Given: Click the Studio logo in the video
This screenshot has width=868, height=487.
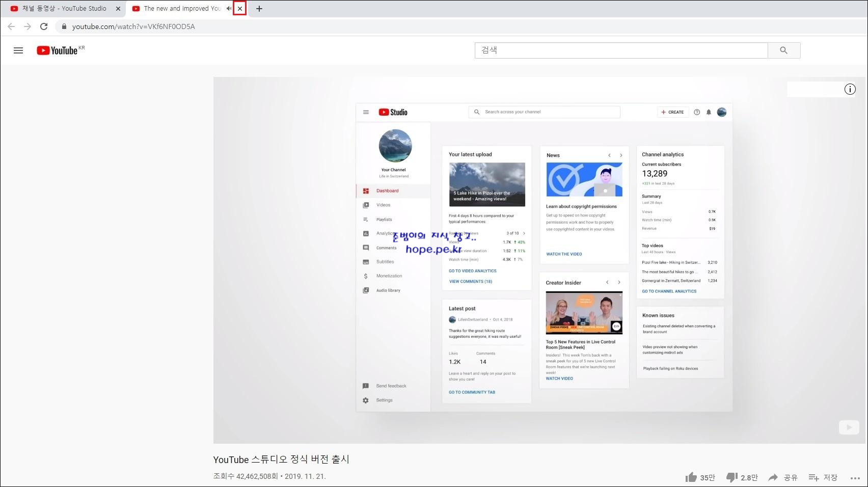Looking at the screenshot, I should click(x=393, y=112).
